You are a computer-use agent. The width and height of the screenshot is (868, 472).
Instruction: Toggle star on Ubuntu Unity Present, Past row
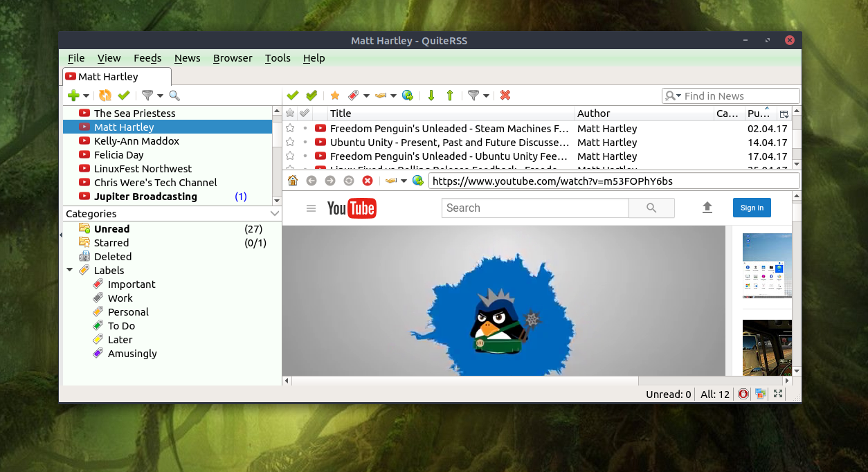pos(290,142)
